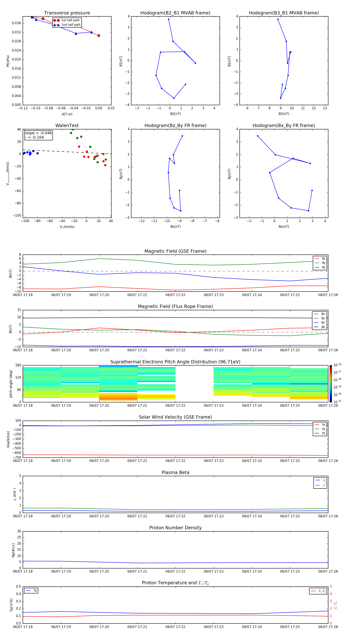Select the Bx' entry in Flux Rope legend
The width and height of the screenshot is (351, 644).
pyautogui.click(x=320, y=314)
